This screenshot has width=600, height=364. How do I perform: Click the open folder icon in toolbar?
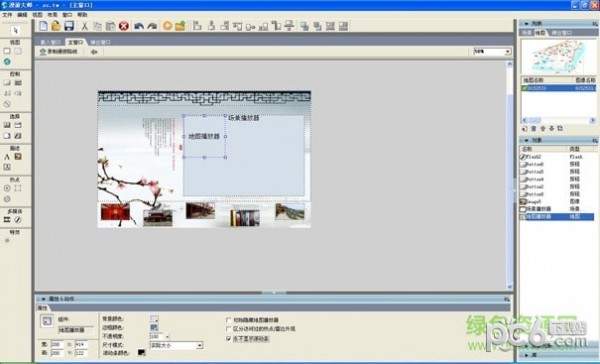point(56,26)
